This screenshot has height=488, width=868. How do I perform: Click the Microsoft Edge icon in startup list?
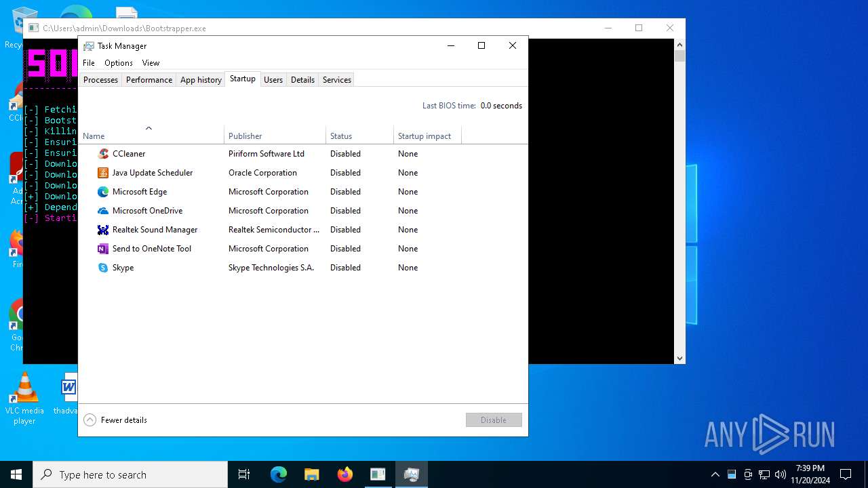[x=103, y=192]
